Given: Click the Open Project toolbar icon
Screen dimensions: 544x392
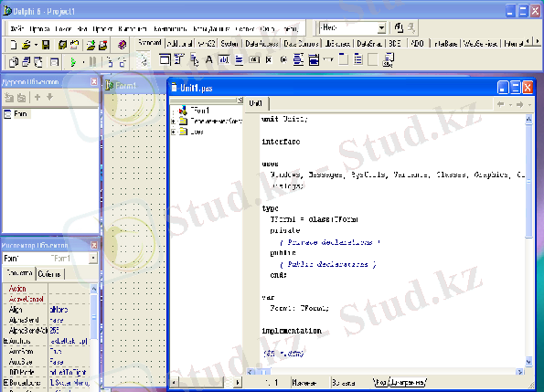Looking at the screenshot, I should tap(74, 45).
